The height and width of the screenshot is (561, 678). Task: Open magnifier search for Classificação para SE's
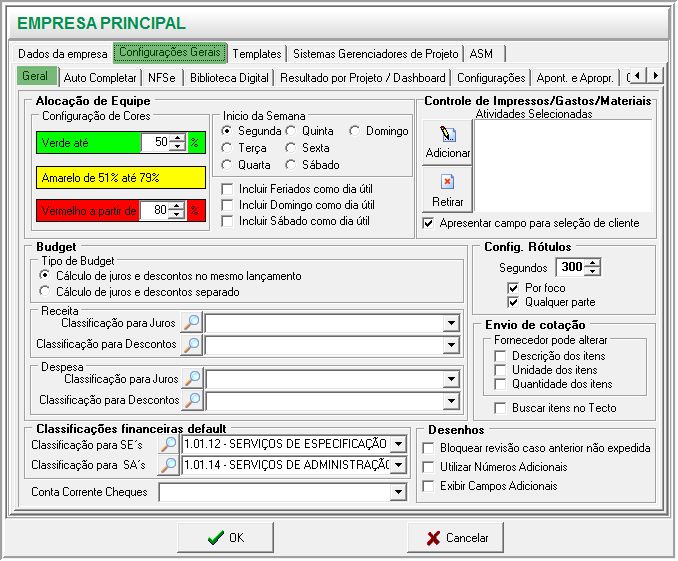[168, 444]
